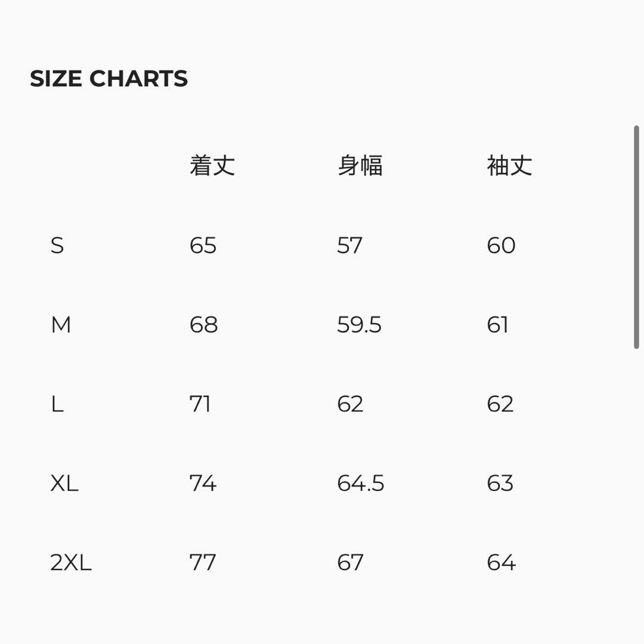Select the 身幅 column header

point(360,165)
